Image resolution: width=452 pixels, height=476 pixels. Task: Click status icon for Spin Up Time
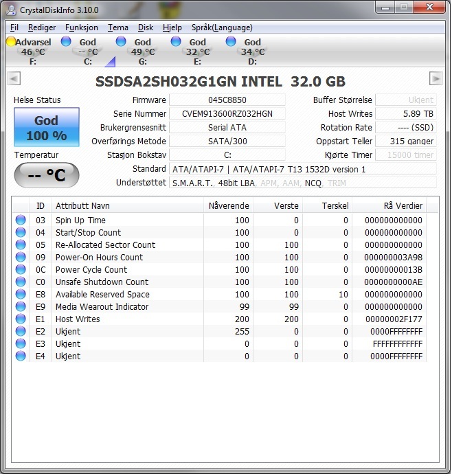coord(21,220)
